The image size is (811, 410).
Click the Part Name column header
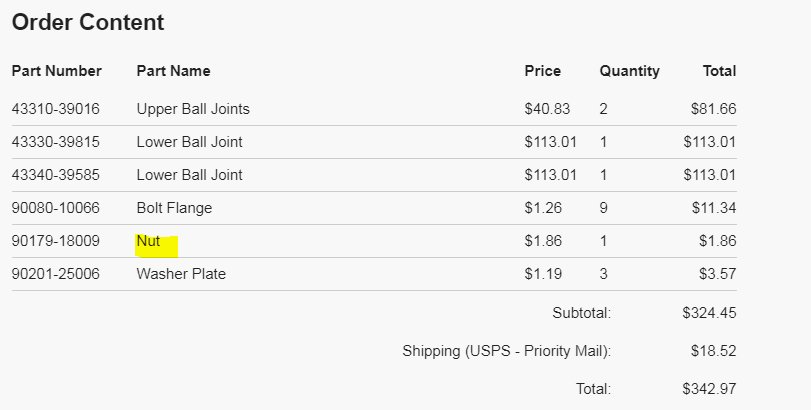tap(173, 71)
